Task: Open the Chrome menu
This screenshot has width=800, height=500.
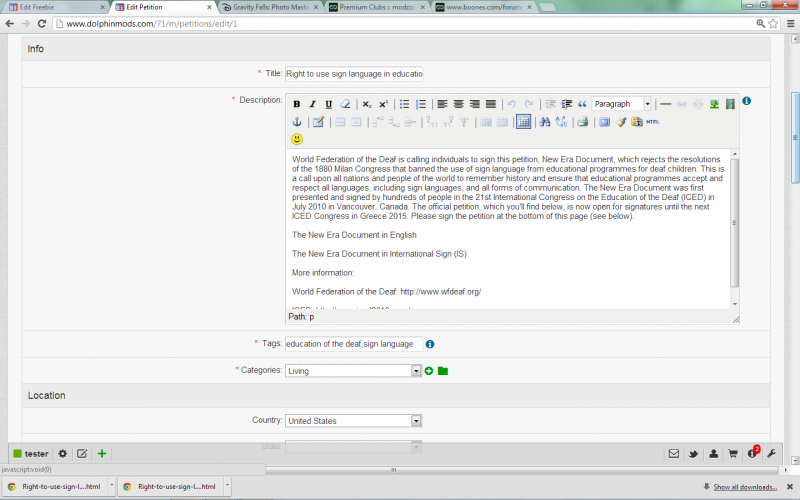Action: coord(791,23)
